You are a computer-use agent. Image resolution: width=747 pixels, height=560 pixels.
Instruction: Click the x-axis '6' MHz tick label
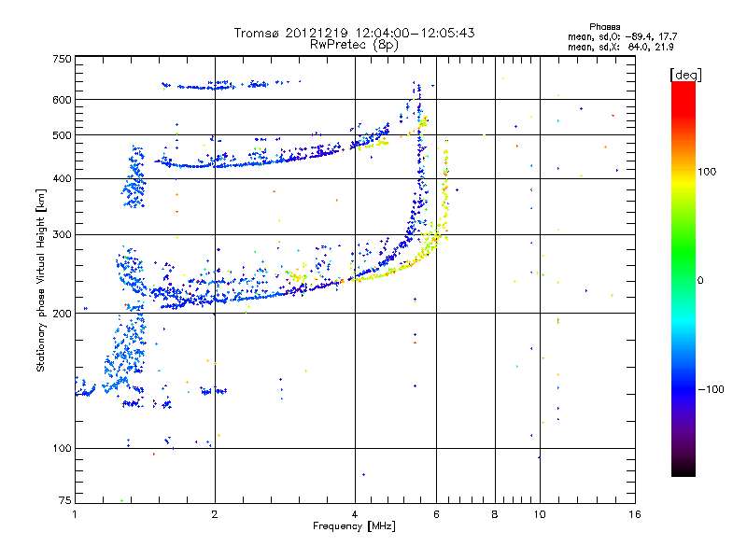(x=436, y=514)
